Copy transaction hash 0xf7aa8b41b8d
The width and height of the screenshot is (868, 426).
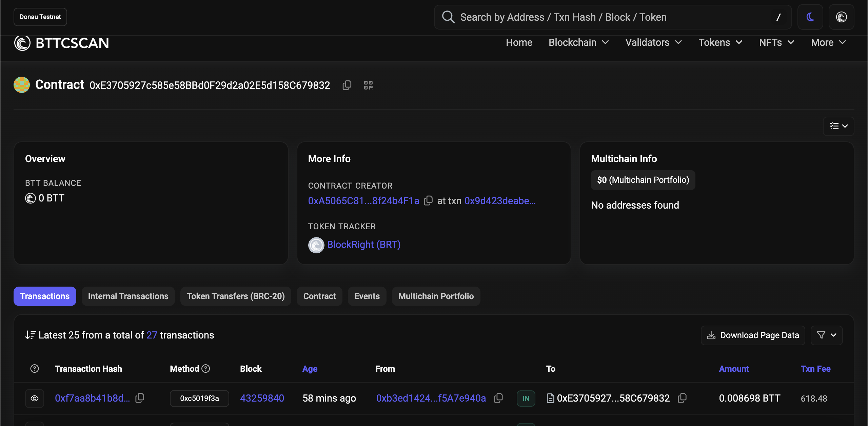(x=140, y=398)
